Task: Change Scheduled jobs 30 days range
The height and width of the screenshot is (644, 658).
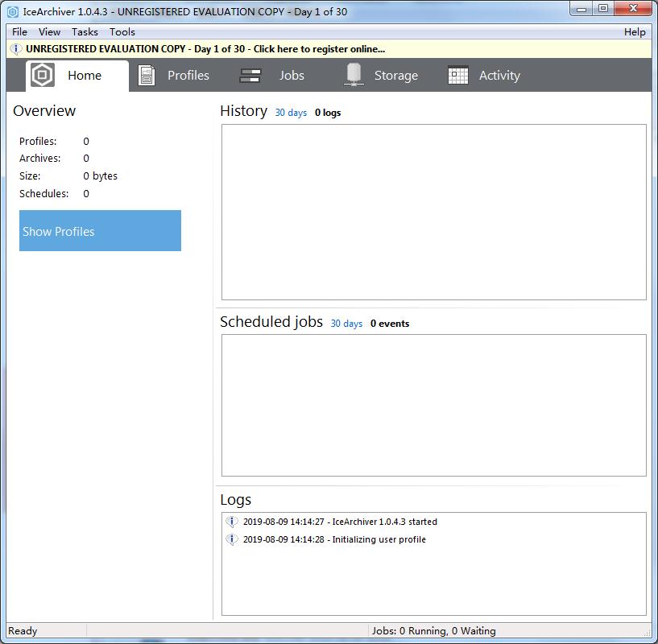Action: (x=346, y=324)
